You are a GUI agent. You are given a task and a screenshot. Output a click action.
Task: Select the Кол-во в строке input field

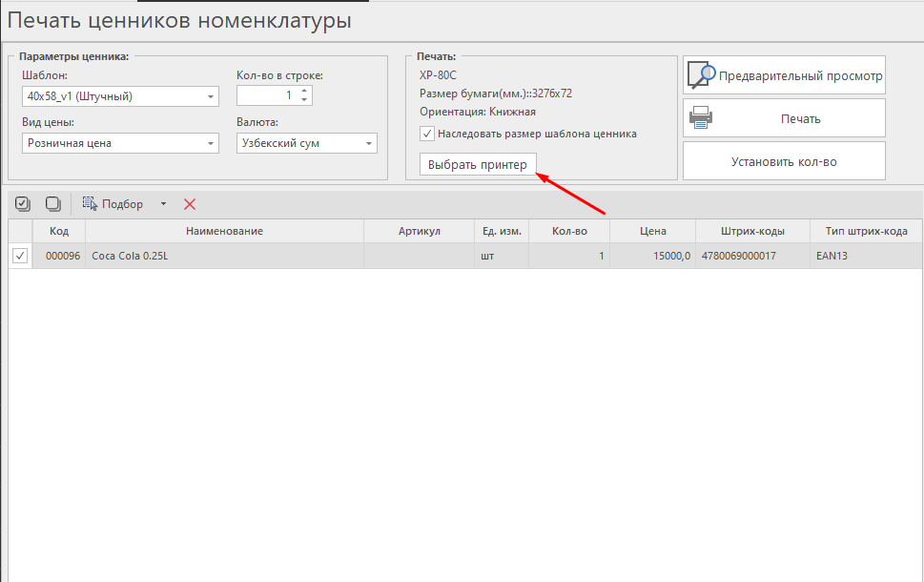(x=267, y=95)
